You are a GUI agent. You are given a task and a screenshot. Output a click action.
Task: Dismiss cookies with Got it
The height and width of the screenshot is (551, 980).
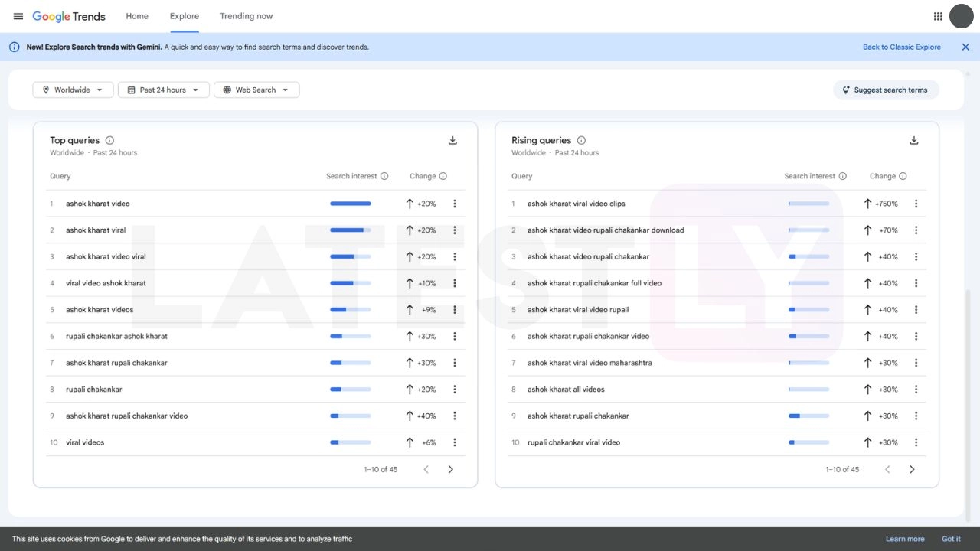[951, 539]
